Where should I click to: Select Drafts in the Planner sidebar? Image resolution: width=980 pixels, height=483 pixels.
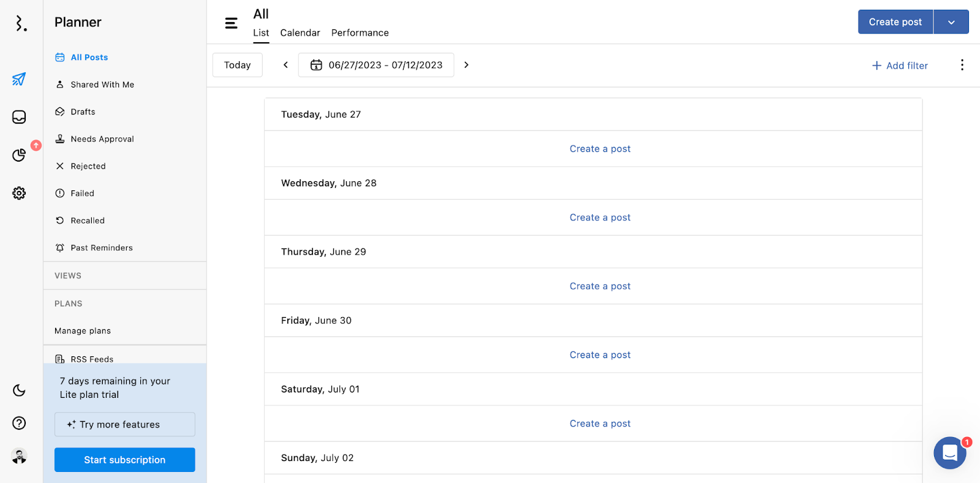pyautogui.click(x=83, y=112)
